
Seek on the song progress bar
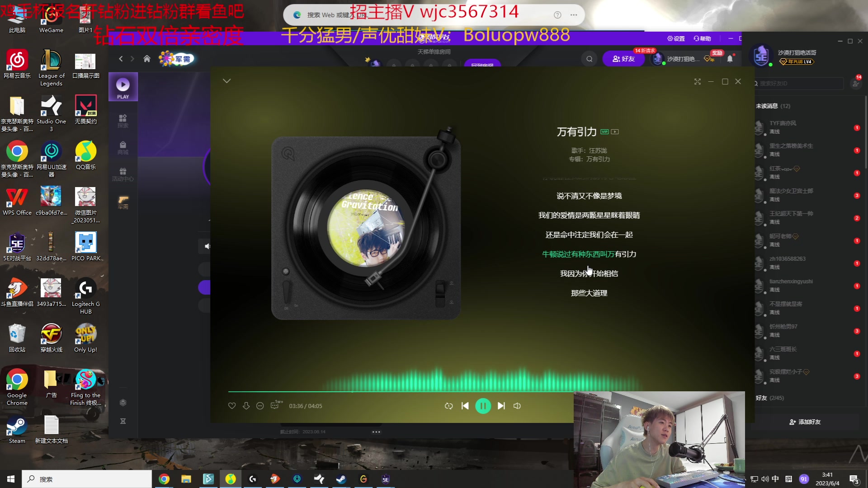coord(401,391)
